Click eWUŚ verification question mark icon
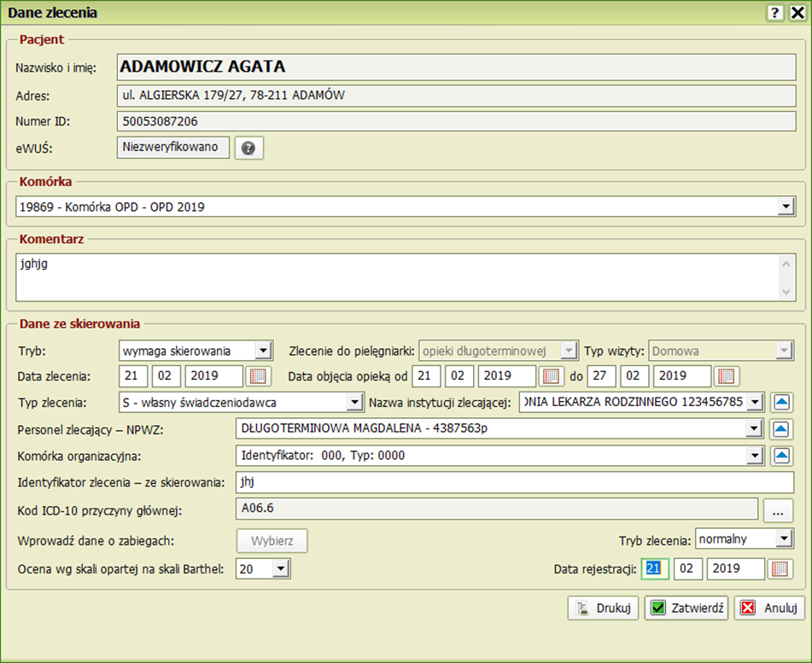The width and height of the screenshot is (812, 663). (248, 148)
